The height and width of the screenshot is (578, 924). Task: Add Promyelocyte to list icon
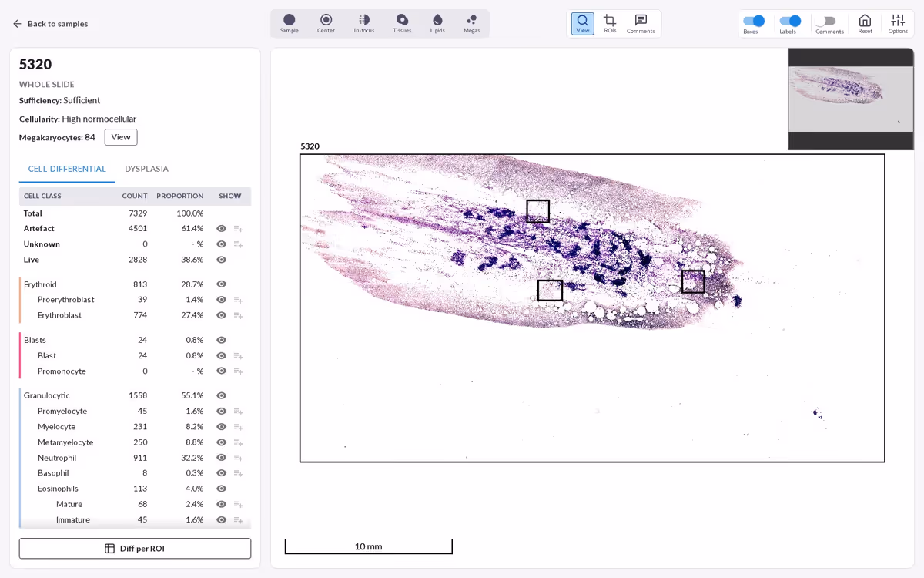pos(239,412)
